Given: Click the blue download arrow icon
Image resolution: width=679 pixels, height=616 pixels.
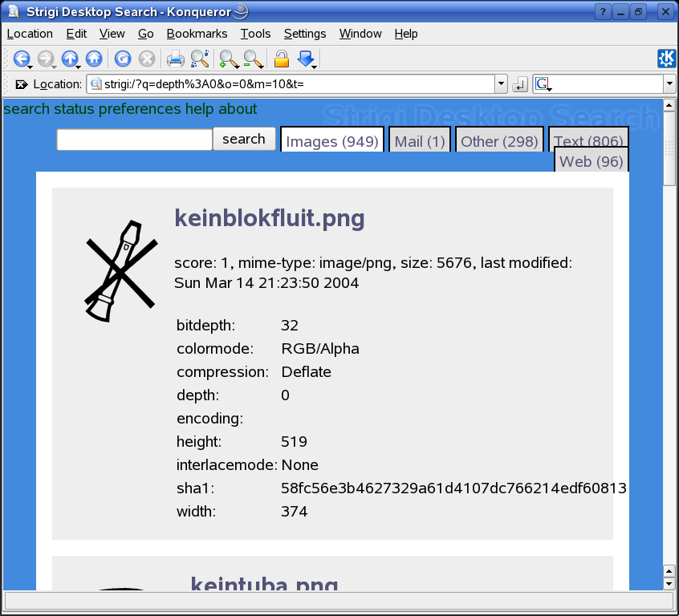Looking at the screenshot, I should point(306,59).
